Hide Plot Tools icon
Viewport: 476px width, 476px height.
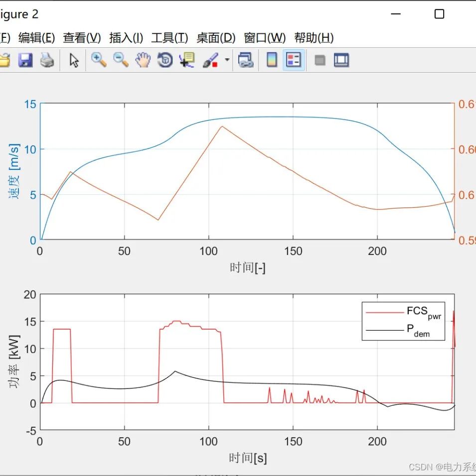(x=320, y=60)
